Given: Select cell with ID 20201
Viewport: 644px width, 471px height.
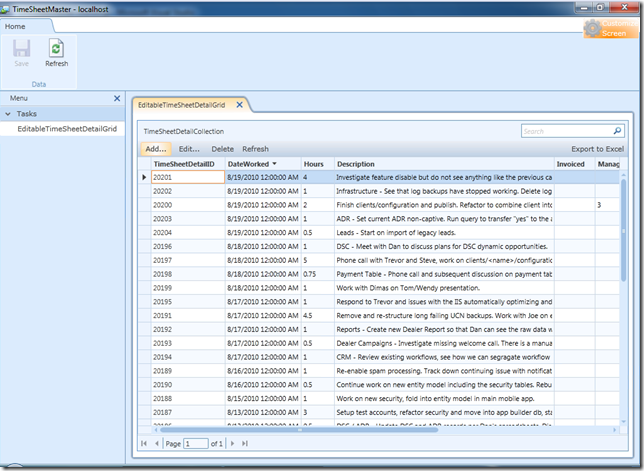Looking at the screenshot, I should (x=188, y=177).
